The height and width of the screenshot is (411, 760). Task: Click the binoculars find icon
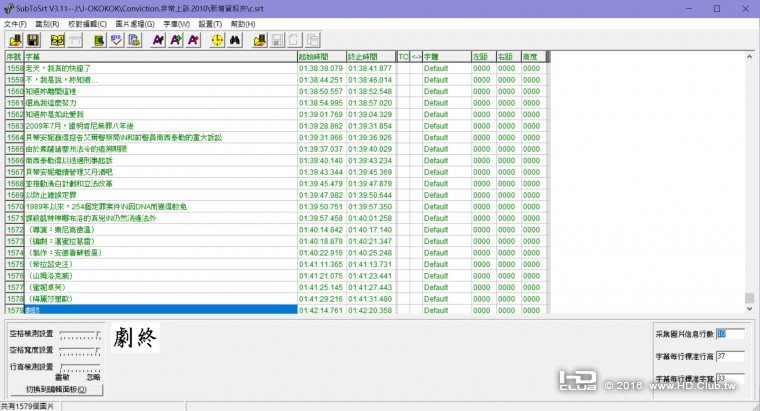[x=235, y=40]
